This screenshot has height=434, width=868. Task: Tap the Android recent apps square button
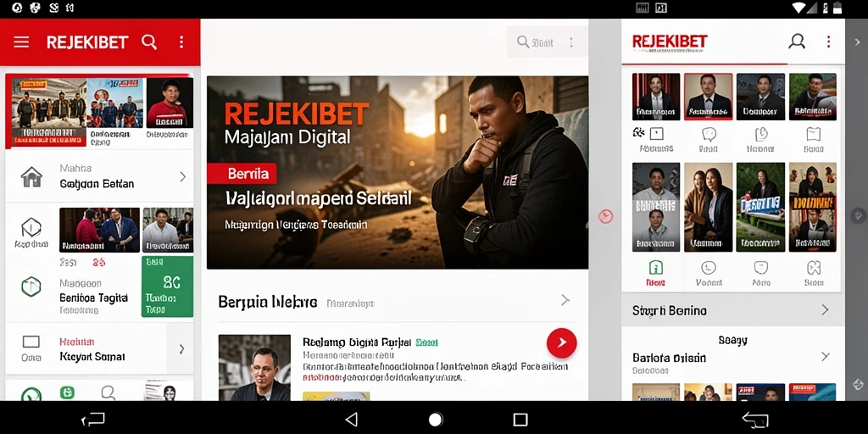pos(520,420)
